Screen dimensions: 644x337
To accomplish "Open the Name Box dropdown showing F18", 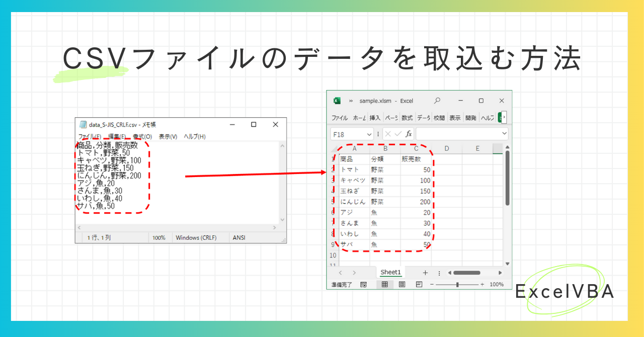I will pyautogui.click(x=369, y=134).
